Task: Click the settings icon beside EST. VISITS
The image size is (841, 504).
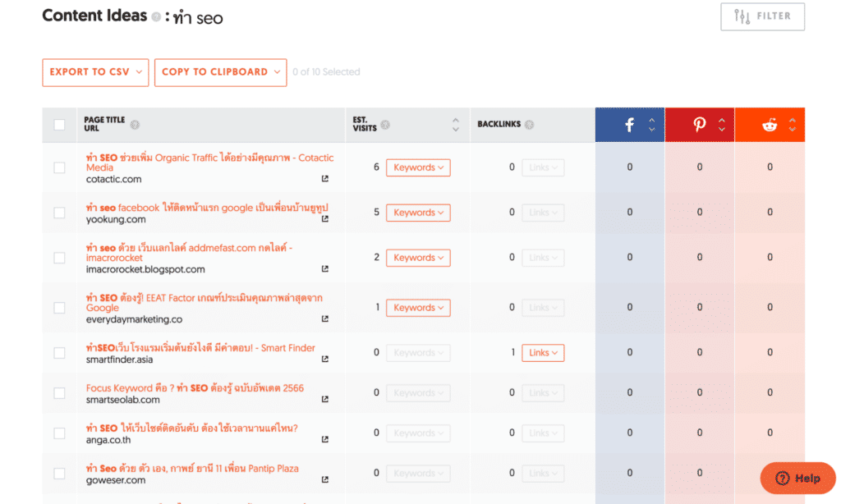Action: point(387,126)
